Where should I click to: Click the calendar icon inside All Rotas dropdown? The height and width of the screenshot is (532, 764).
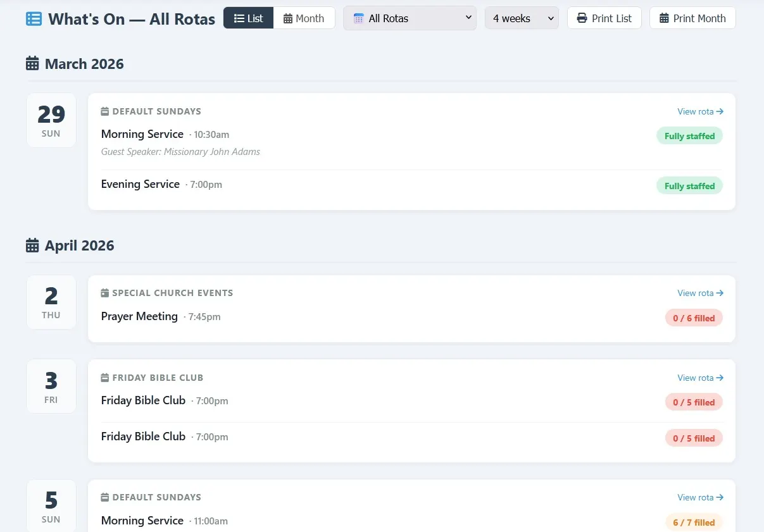coord(359,18)
